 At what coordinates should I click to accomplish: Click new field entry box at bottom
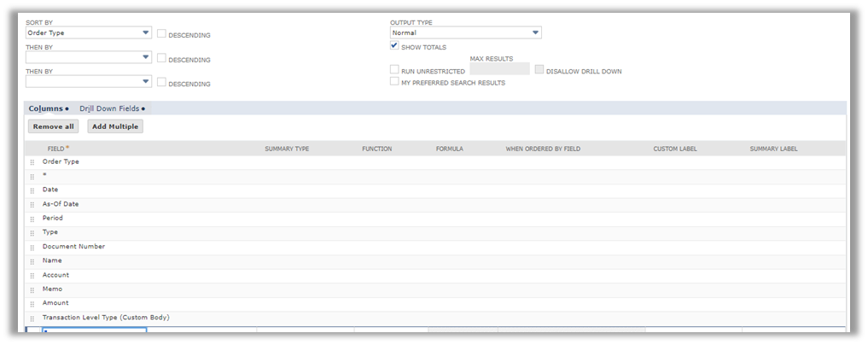point(95,331)
